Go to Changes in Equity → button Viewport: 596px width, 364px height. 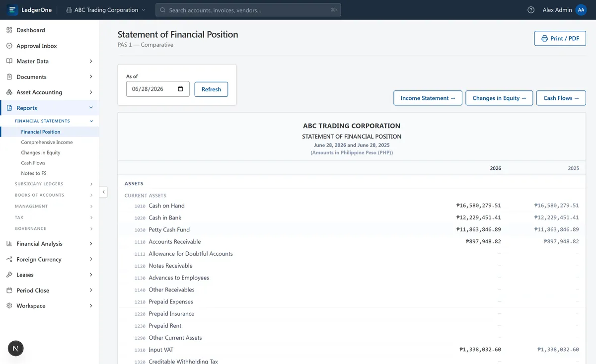click(499, 98)
